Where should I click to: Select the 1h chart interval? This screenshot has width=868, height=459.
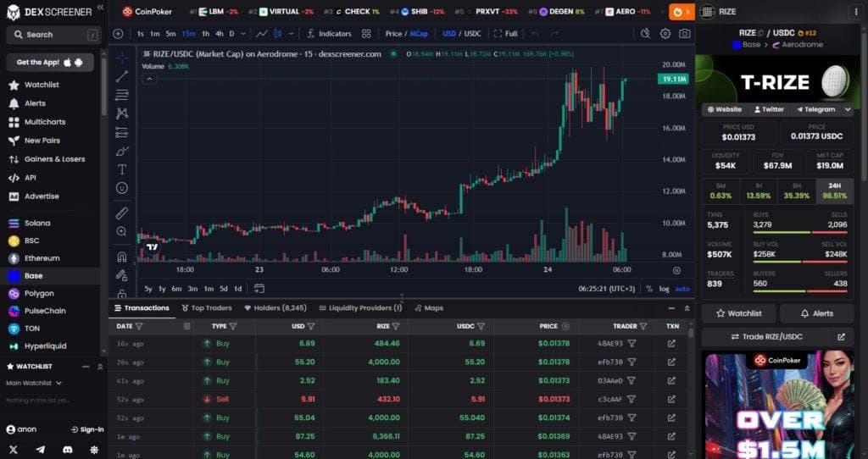click(205, 34)
